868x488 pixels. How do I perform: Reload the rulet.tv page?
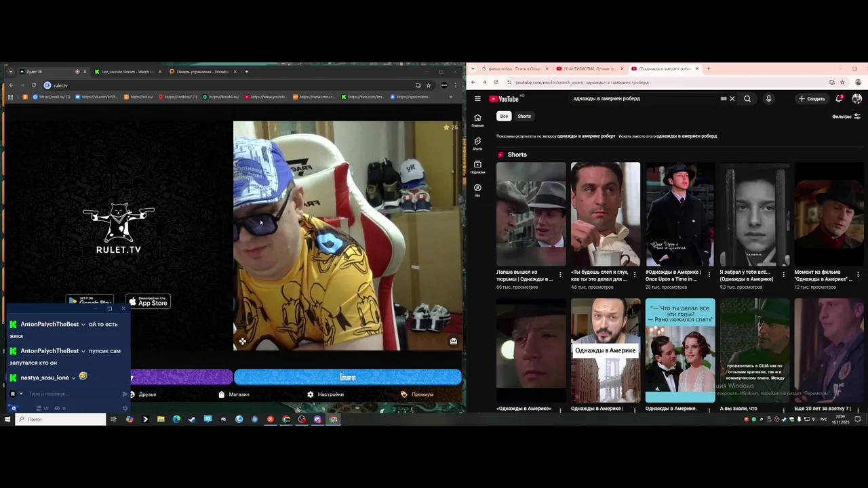(x=34, y=85)
